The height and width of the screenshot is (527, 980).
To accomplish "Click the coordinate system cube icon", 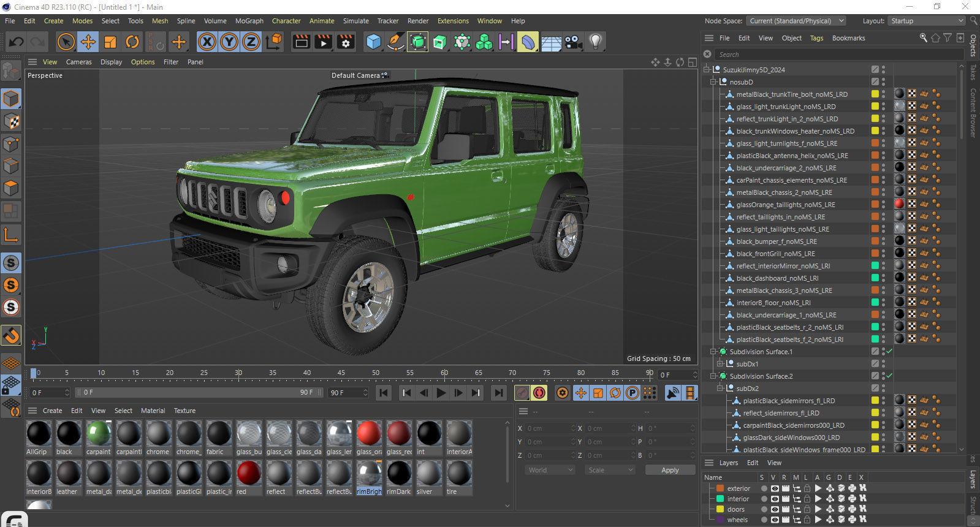I will coord(275,42).
